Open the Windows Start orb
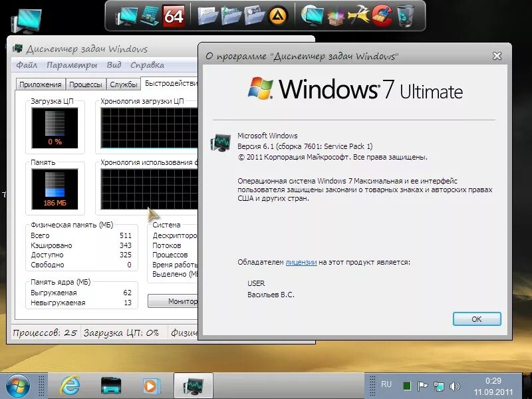The image size is (532, 399). (x=18, y=386)
